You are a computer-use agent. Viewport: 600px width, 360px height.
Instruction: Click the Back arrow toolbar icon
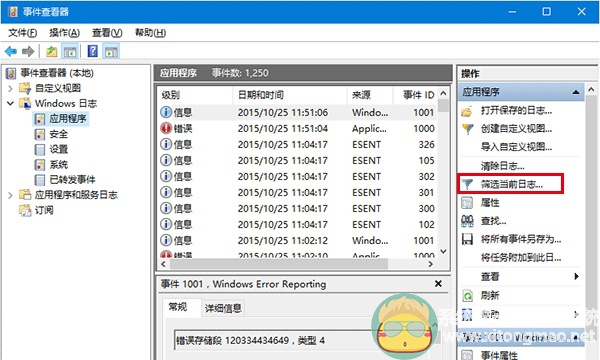click(11, 51)
